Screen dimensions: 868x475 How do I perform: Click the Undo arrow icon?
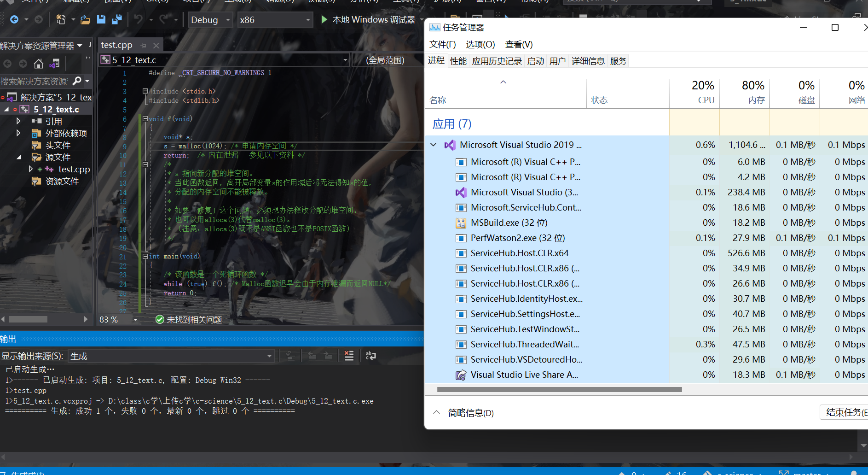[x=138, y=19]
